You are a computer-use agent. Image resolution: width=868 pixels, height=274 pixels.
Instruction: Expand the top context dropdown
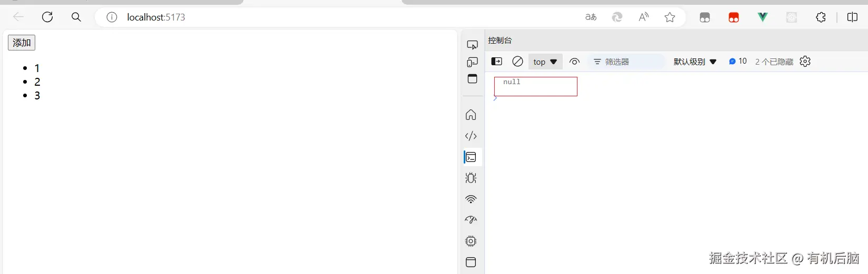tap(545, 62)
